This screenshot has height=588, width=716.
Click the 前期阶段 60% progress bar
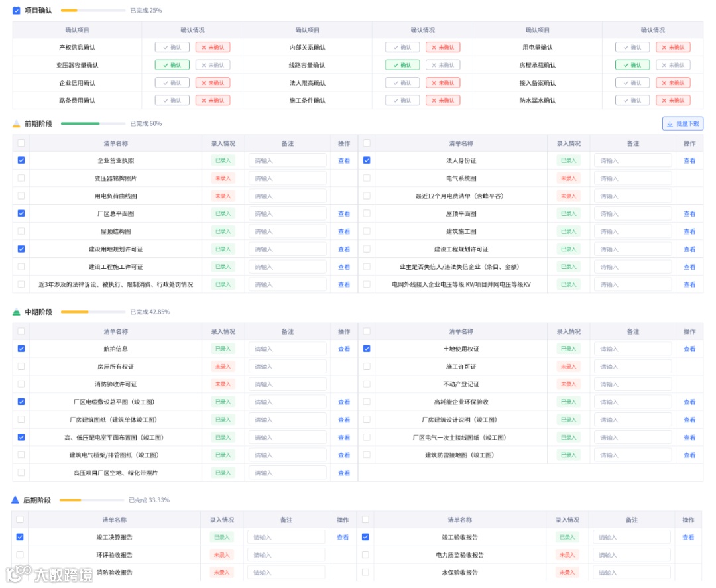coord(93,123)
